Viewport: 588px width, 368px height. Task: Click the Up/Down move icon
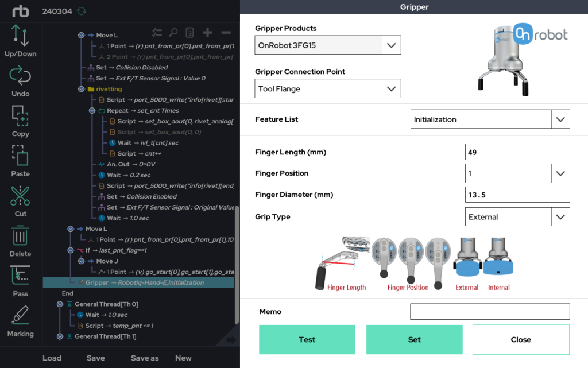coord(20,36)
